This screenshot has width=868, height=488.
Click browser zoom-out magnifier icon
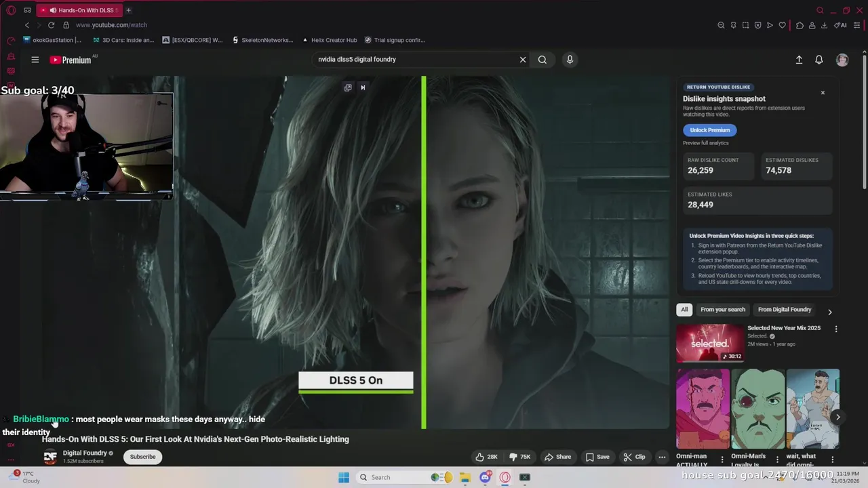coord(721,25)
